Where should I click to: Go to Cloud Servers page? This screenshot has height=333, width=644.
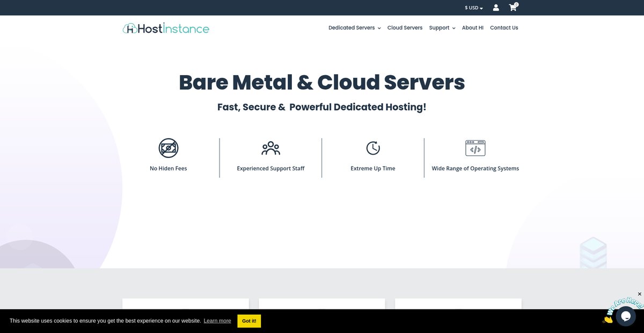(x=405, y=28)
